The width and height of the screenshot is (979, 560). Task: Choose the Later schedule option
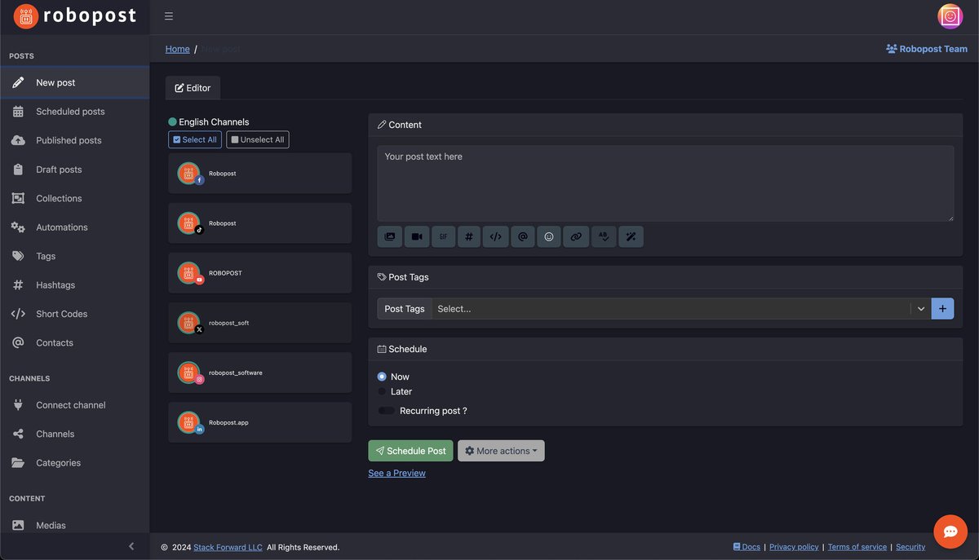[381, 391]
